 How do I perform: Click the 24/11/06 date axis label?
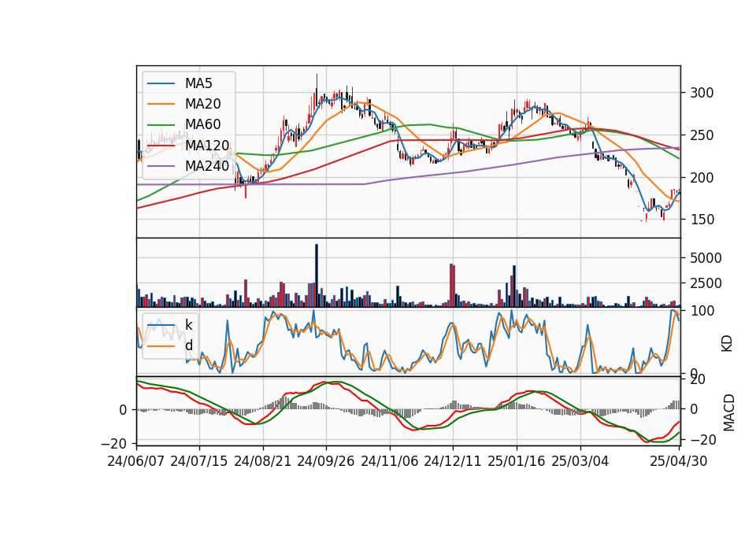(x=390, y=462)
